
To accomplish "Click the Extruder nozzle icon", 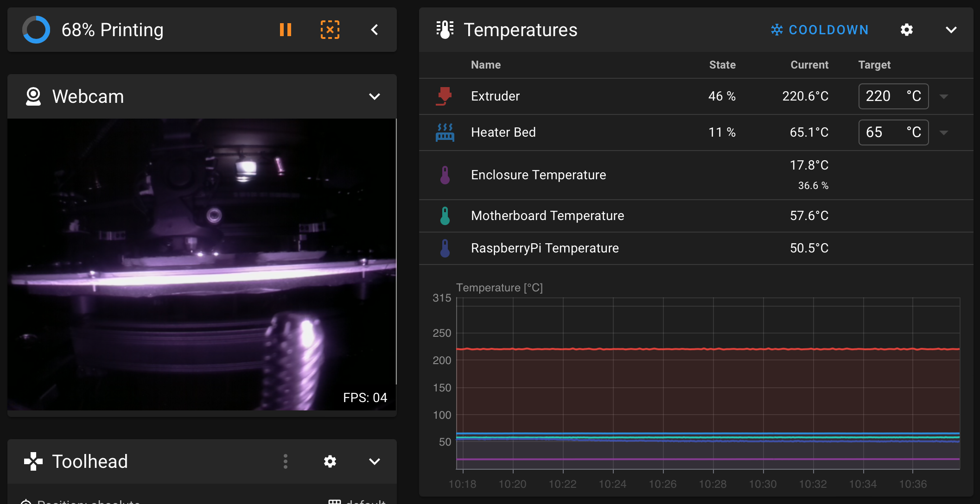I will coord(444,96).
